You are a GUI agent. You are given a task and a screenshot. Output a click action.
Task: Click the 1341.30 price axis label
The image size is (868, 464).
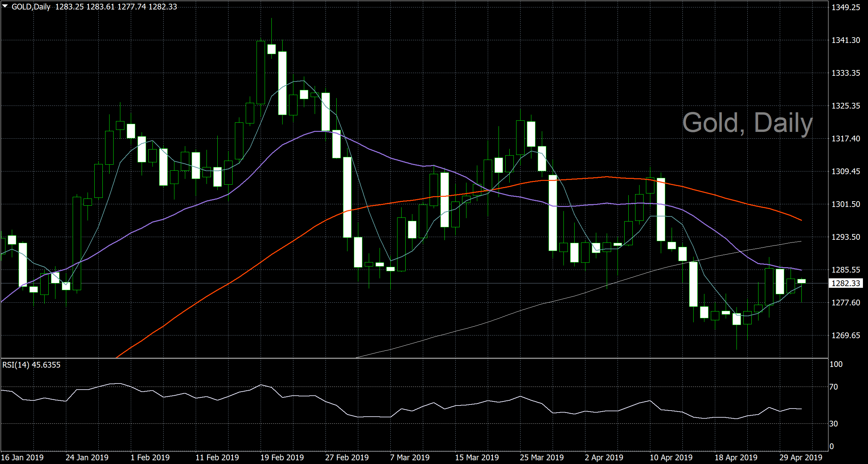846,40
